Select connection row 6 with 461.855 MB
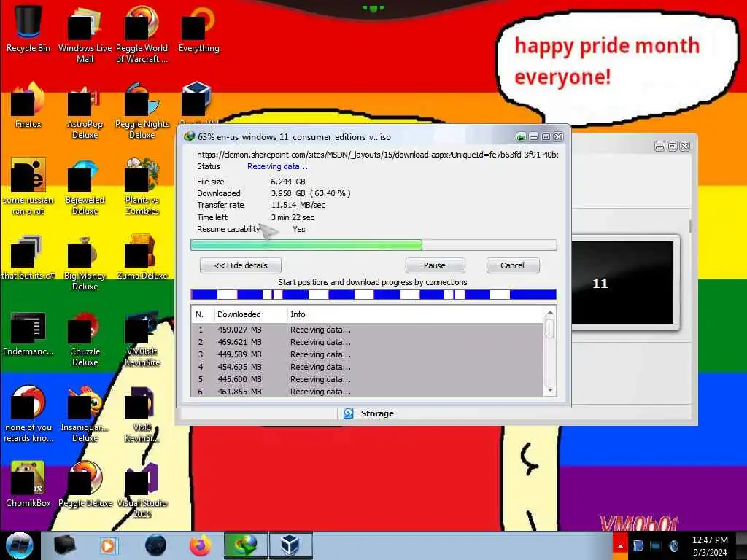Screen dimensions: 747x560 click(x=368, y=391)
